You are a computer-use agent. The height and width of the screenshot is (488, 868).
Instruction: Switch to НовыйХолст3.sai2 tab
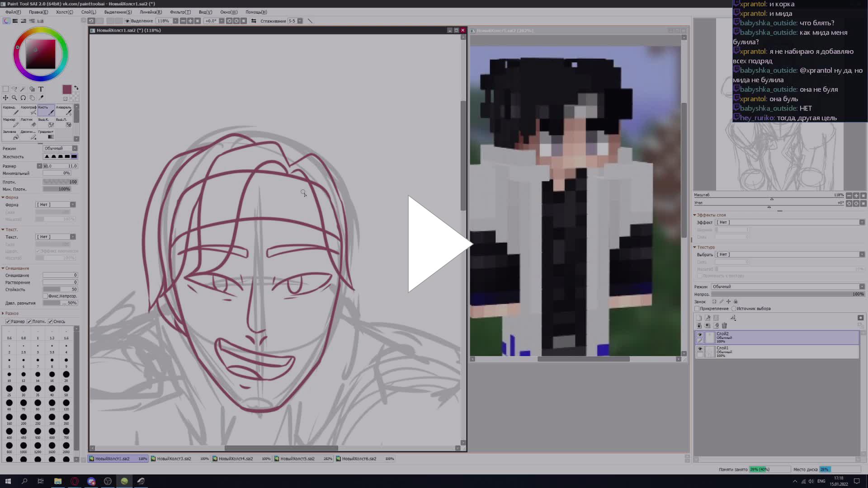click(174, 459)
